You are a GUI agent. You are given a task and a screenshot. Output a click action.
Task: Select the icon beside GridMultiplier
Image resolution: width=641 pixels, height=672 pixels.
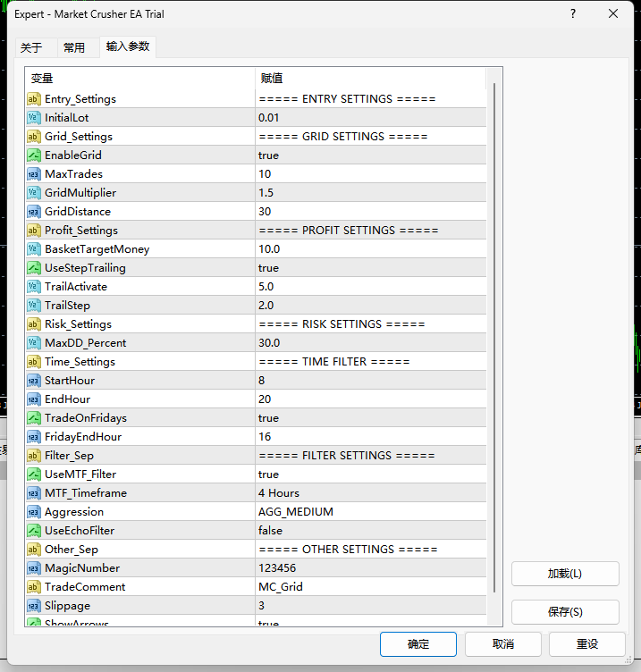[34, 193]
